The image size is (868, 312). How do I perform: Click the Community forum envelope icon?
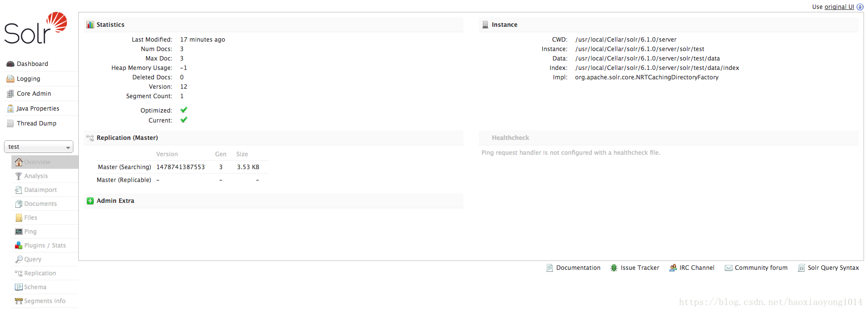(x=729, y=268)
